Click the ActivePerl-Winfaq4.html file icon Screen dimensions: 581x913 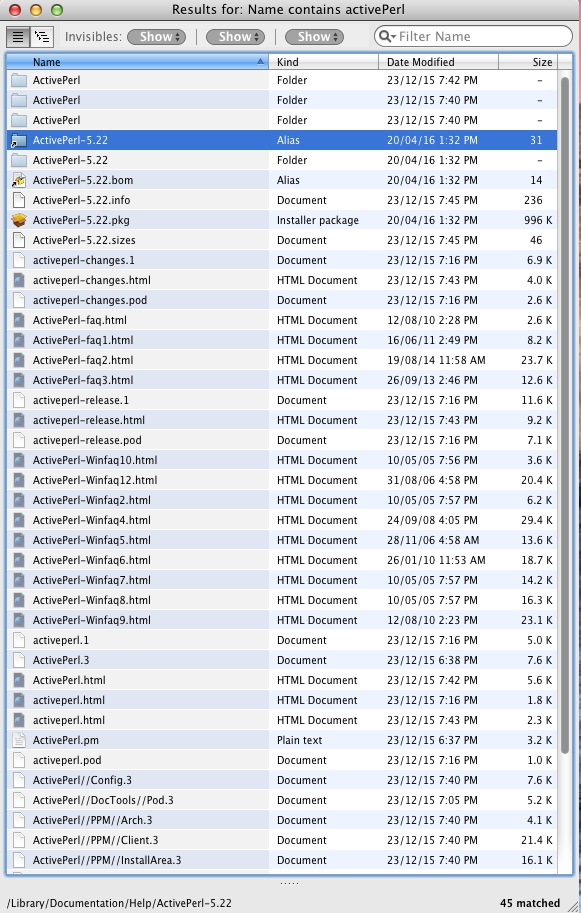[x=19, y=520]
